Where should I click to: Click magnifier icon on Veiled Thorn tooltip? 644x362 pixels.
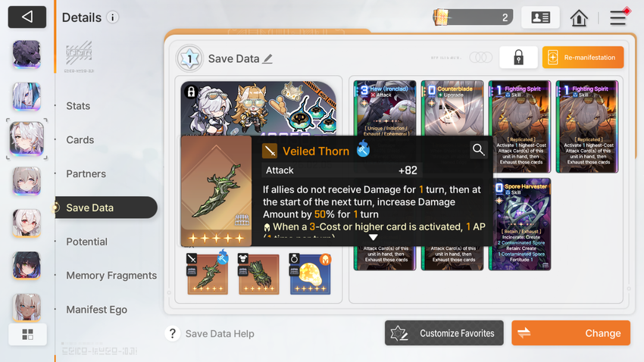(479, 150)
